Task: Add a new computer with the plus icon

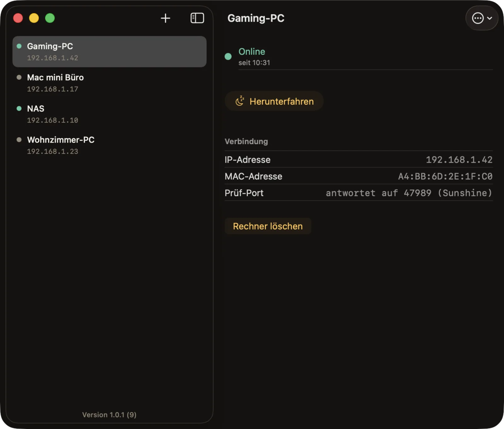Action: pos(165,18)
